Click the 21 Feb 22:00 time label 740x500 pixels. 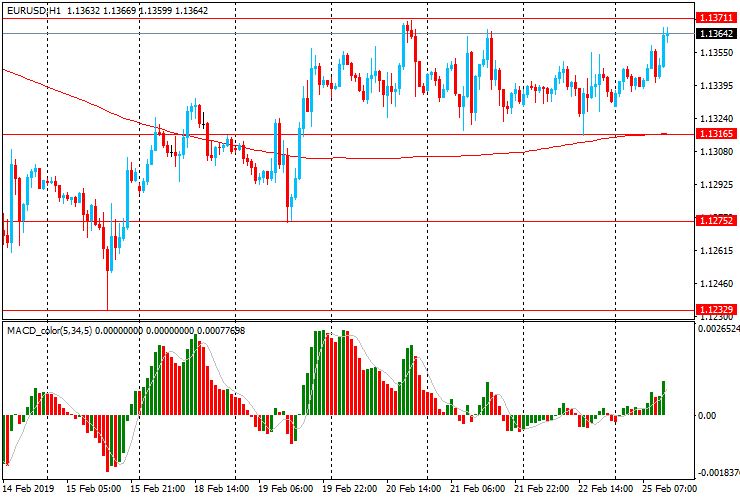(x=542, y=490)
